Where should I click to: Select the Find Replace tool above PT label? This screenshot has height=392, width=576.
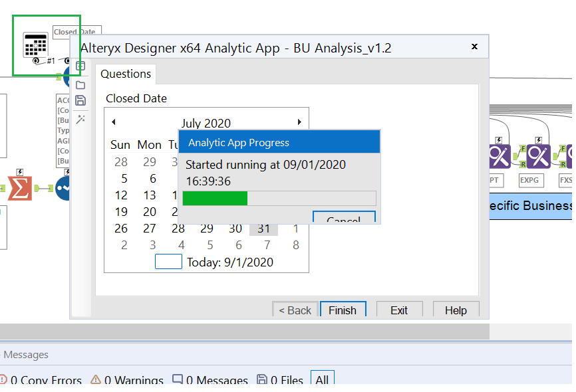[x=499, y=157]
